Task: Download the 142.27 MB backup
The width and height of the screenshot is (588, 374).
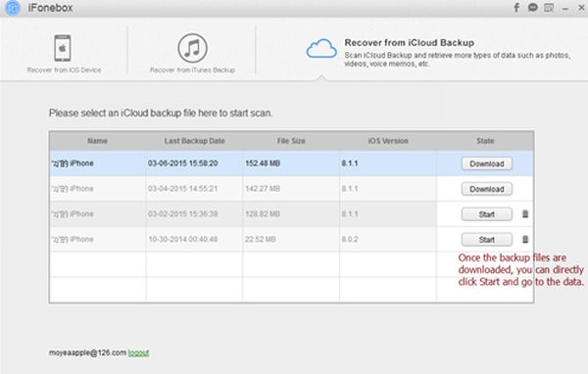Action: coord(487,189)
